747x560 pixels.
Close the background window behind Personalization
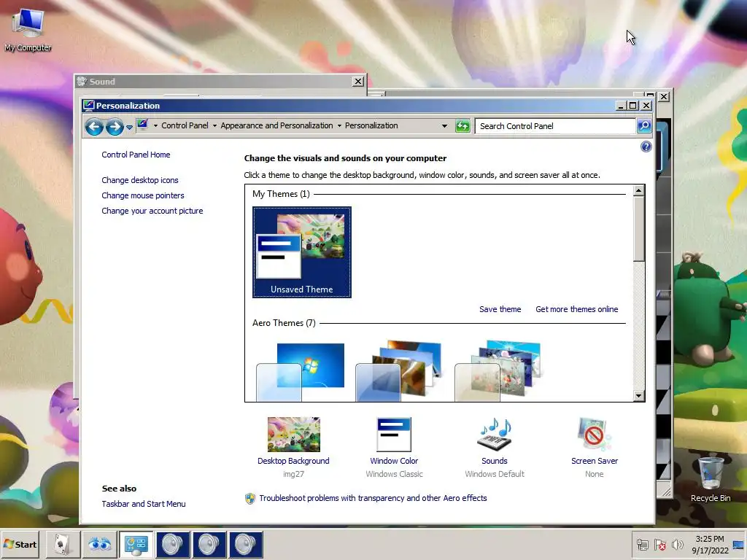point(664,97)
